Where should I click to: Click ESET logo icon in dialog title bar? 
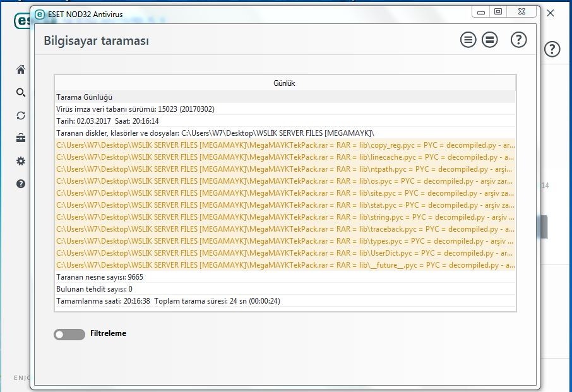click(39, 15)
